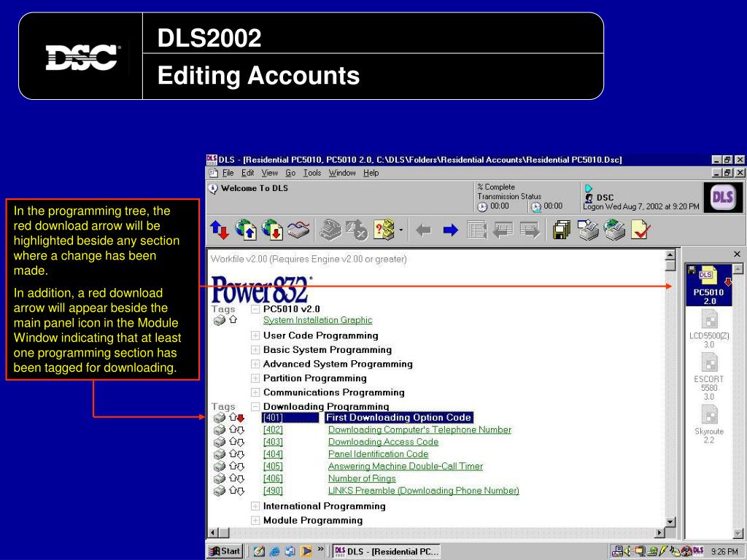
Task: Expand Communications Programming
Action: coord(255,393)
